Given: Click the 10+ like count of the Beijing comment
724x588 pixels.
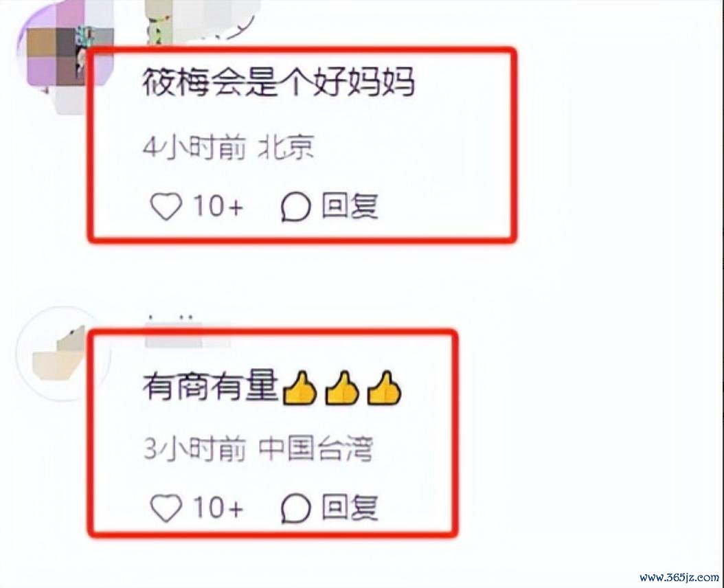Looking at the screenshot, I should coord(218,206).
